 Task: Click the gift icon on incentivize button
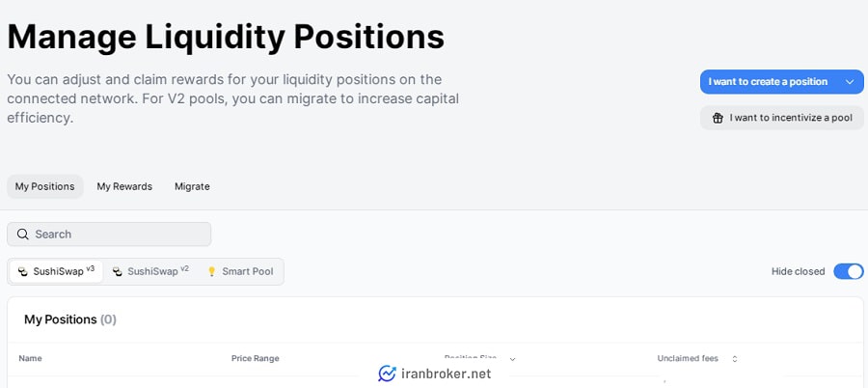point(718,118)
